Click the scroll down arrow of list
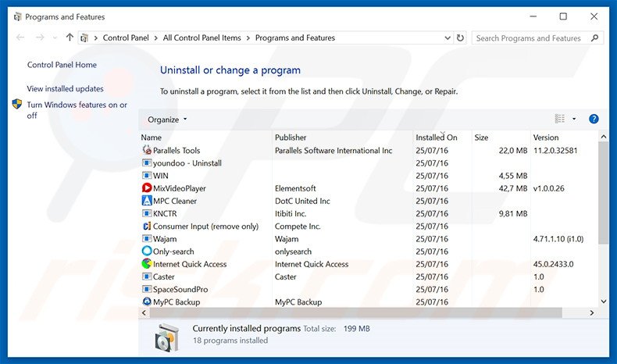This screenshot has width=617, height=364. click(x=603, y=302)
